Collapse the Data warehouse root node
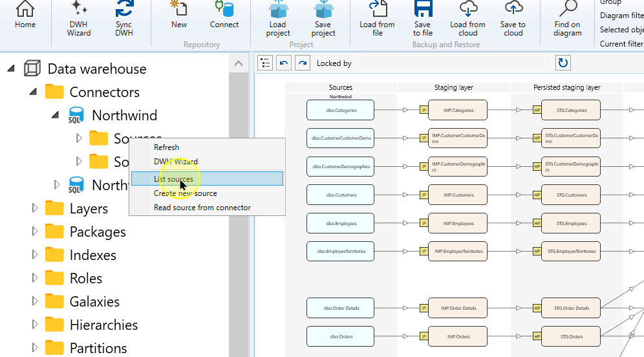Image resolution: width=644 pixels, height=357 pixels. pyautogui.click(x=11, y=68)
